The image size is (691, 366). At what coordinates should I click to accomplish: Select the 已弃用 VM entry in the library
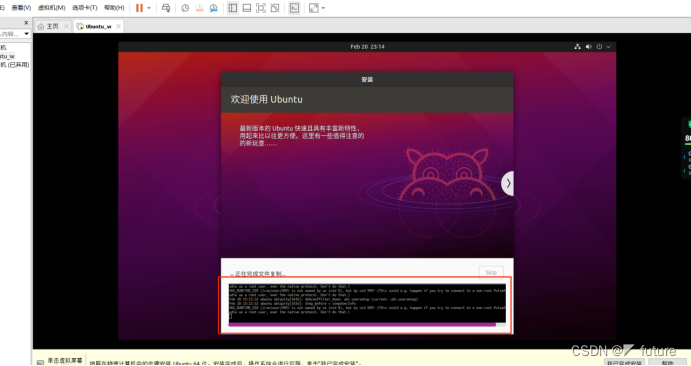click(x=15, y=65)
